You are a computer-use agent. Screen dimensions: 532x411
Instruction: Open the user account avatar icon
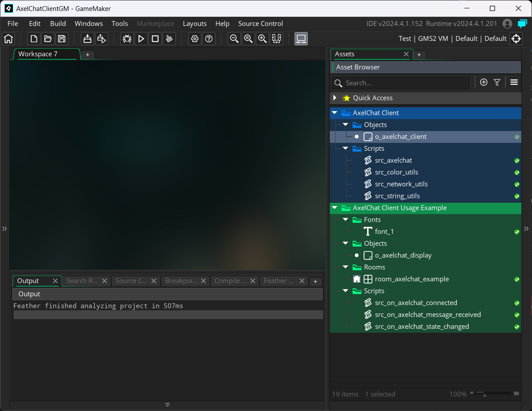click(507, 24)
